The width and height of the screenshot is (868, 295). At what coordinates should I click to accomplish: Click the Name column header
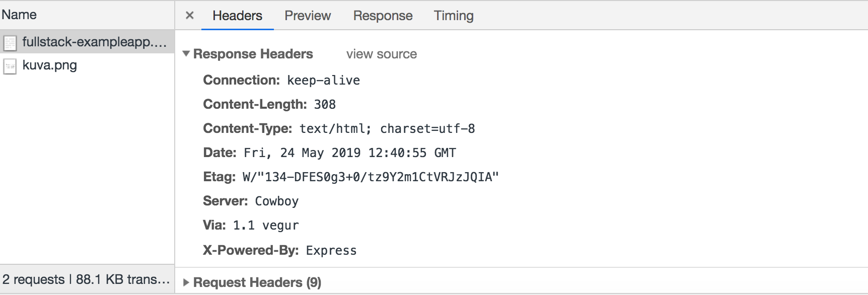pos(19,15)
